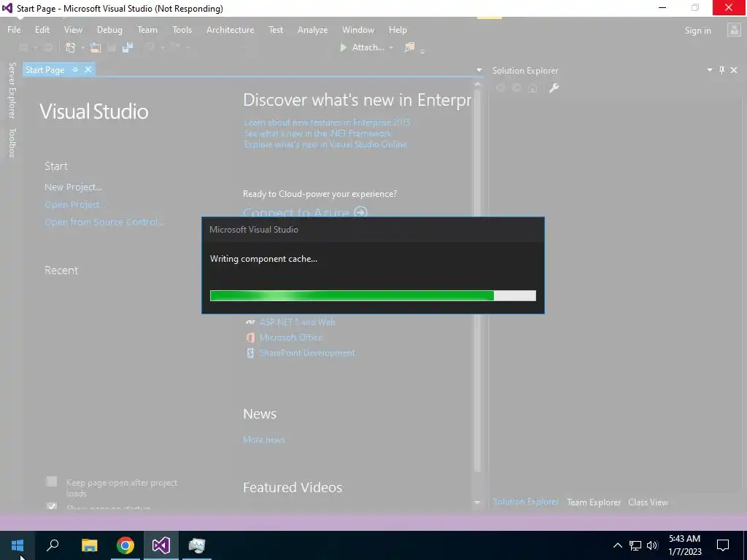Open the Debug menu
Viewport: 747px width, 560px height.
pyautogui.click(x=109, y=29)
